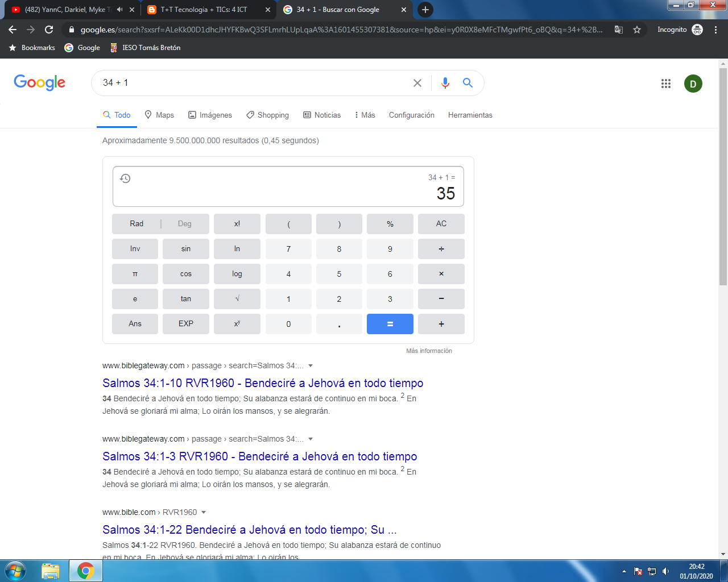Open IESO Tomás Bretón bookmark
Viewport: 728px width, 582px height.
[145, 48]
